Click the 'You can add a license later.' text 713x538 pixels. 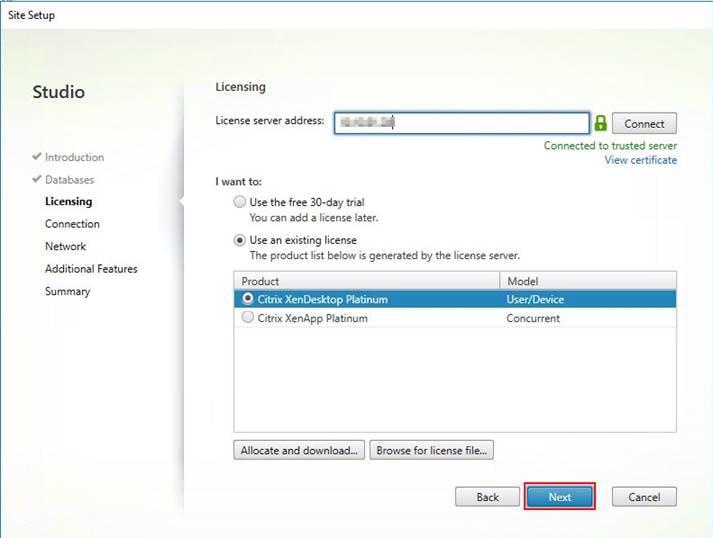314,218
